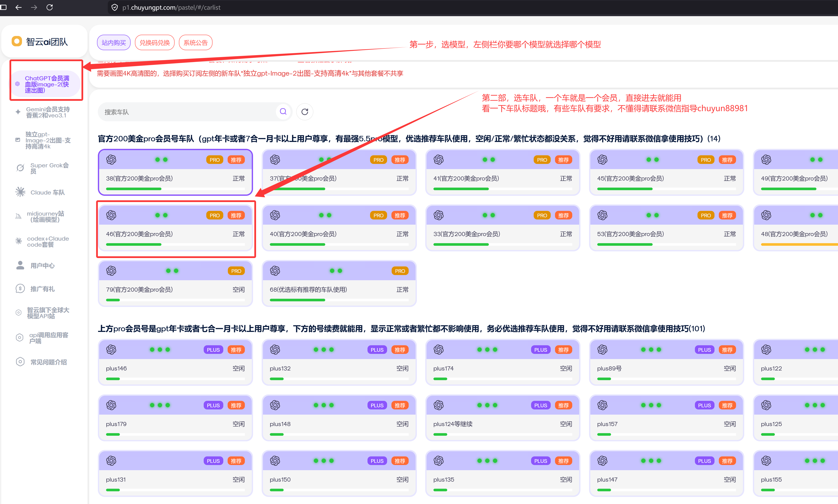Click the dollar coin icon beside 推广有礼
This screenshot has height=504, width=838.
[x=20, y=289]
